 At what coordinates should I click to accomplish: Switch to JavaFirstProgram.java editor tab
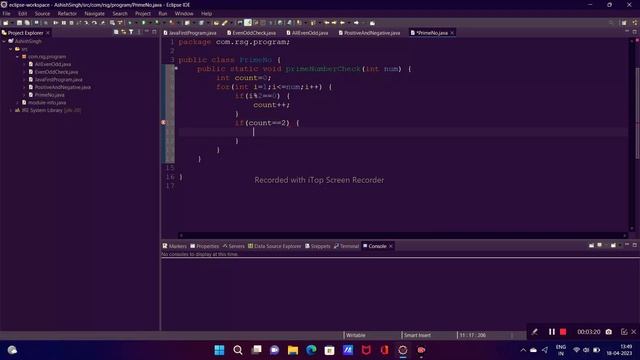tap(190, 33)
